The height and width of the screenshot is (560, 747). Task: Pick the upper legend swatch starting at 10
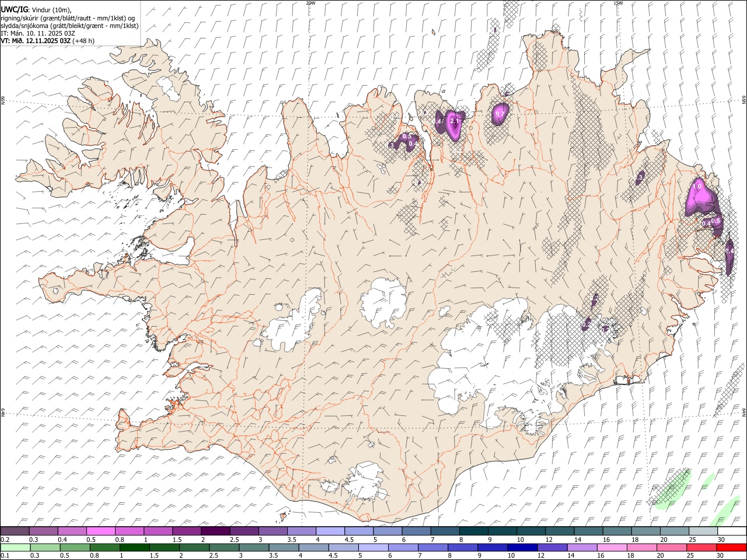(530, 531)
